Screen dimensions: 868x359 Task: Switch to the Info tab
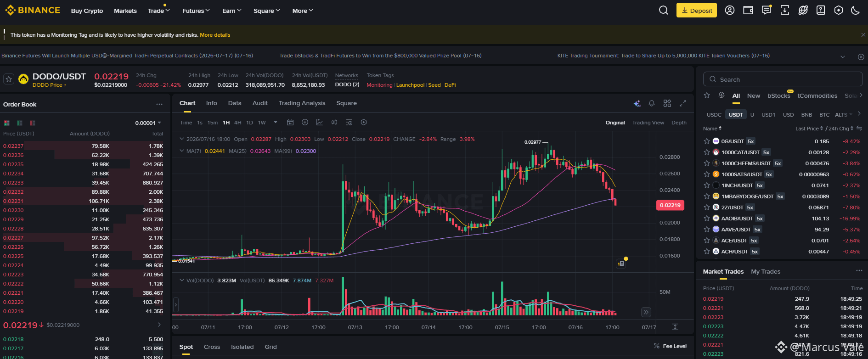coord(212,103)
